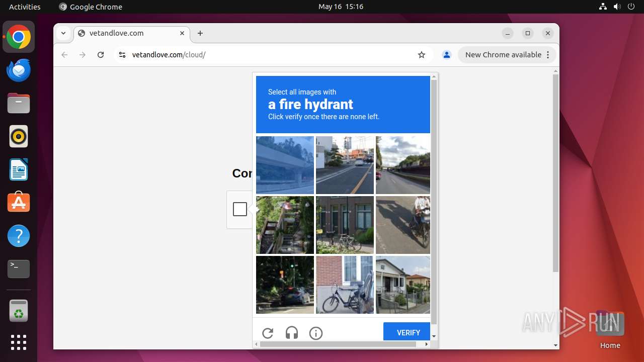The image size is (644, 362).
Task: Select the white house image tile
Action: [403, 285]
